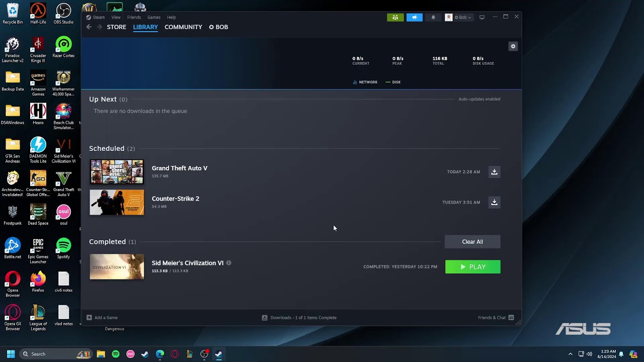Viewport: 644px width, 362px height.
Task: Switch to the STORE tab
Action: (x=117, y=27)
